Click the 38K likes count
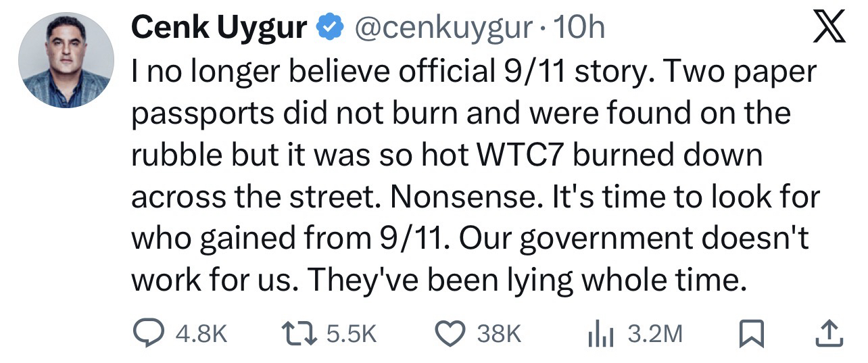868x363 pixels. tap(500, 333)
